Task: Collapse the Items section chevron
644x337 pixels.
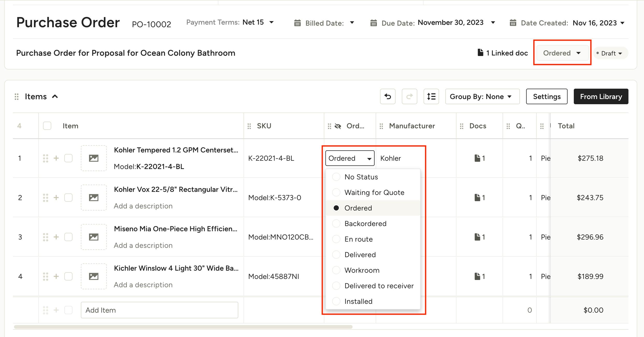Action: pyautogui.click(x=55, y=96)
